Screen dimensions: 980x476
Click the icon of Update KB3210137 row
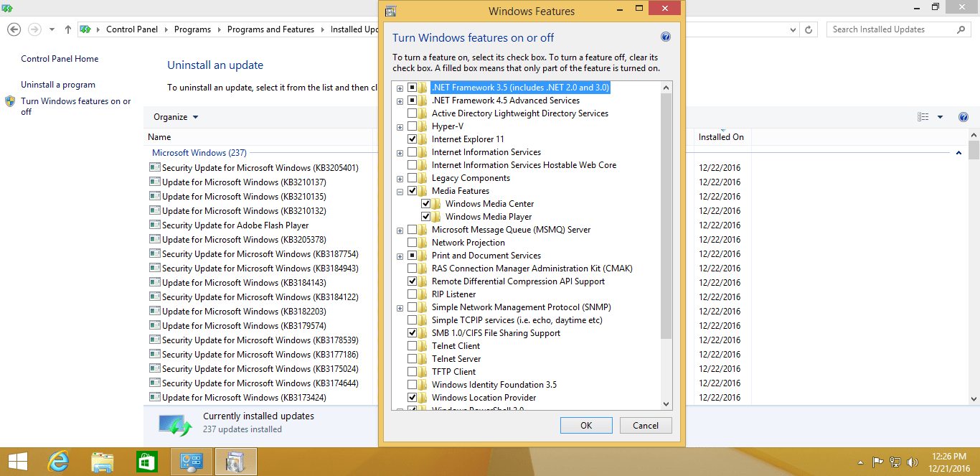click(x=154, y=182)
